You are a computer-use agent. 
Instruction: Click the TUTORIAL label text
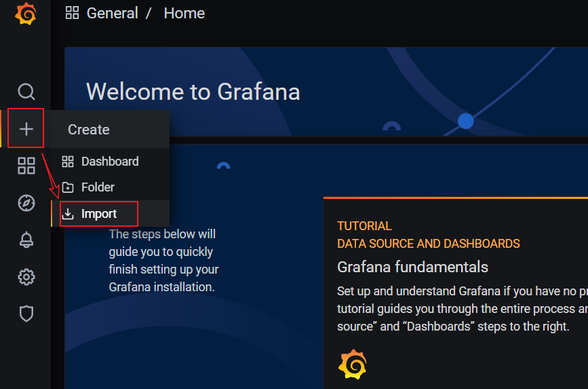click(x=364, y=225)
